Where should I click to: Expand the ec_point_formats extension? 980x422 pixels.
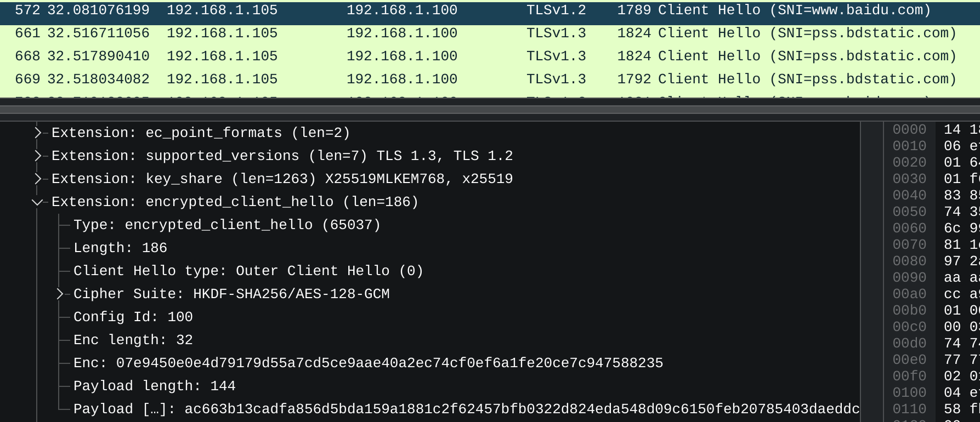tap(37, 133)
